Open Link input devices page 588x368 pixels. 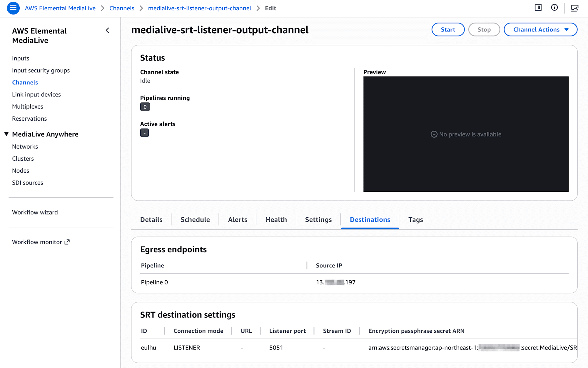tap(36, 94)
